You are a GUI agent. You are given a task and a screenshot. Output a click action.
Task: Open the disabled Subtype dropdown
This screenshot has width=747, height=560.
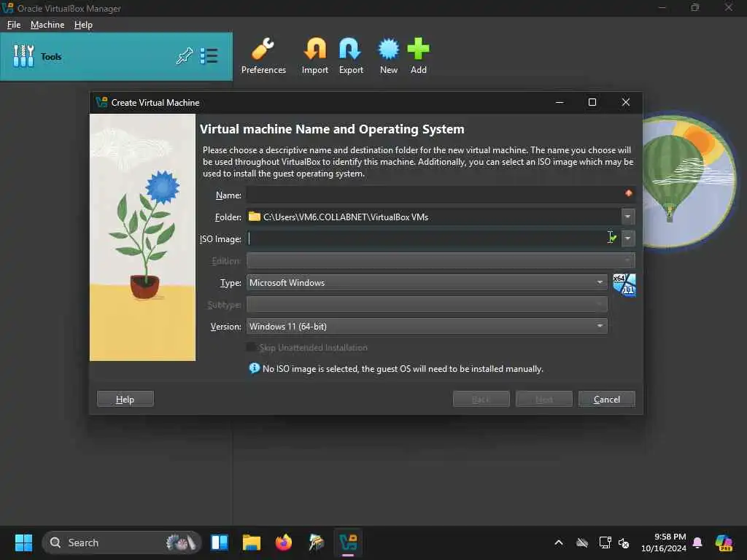click(426, 304)
